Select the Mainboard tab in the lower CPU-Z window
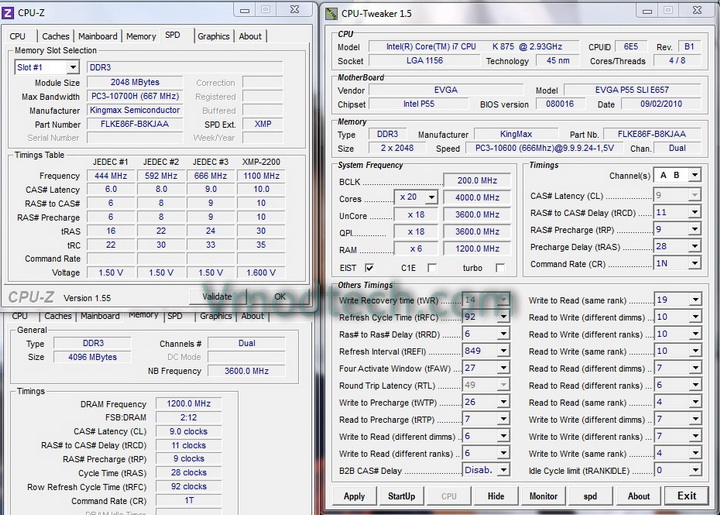The image size is (720, 515). point(100,316)
